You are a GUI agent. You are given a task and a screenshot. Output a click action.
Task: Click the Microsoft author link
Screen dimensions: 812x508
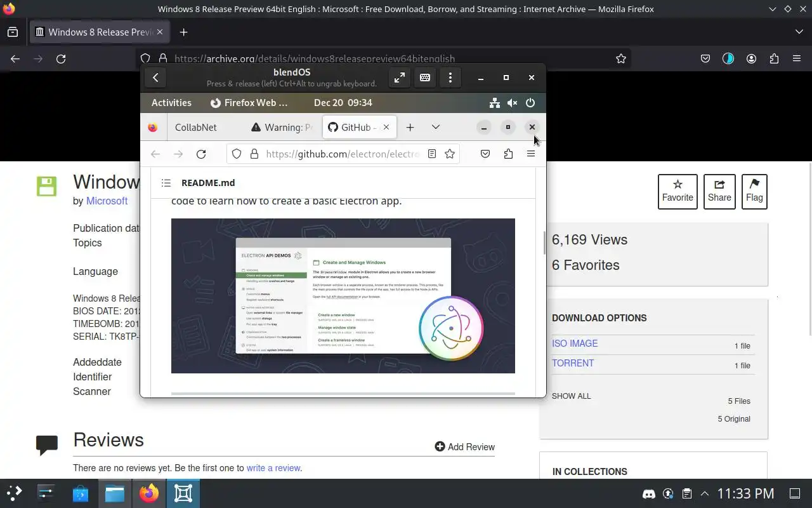pos(107,201)
